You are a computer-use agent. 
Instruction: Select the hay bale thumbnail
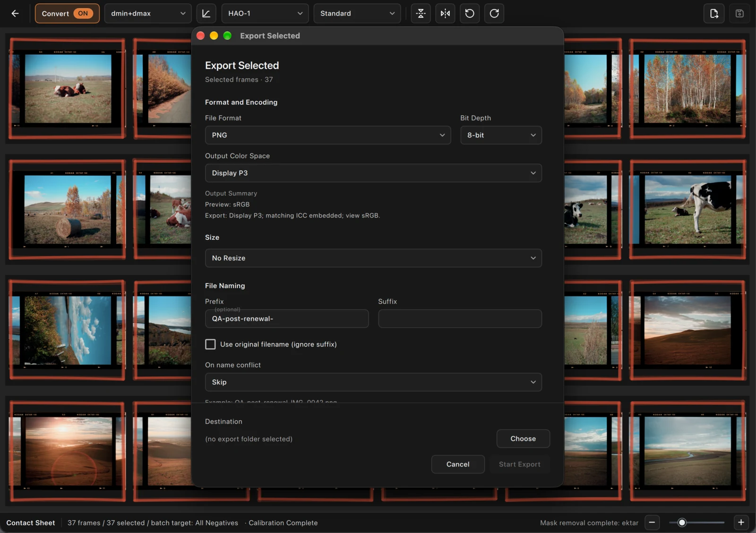coord(67,210)
